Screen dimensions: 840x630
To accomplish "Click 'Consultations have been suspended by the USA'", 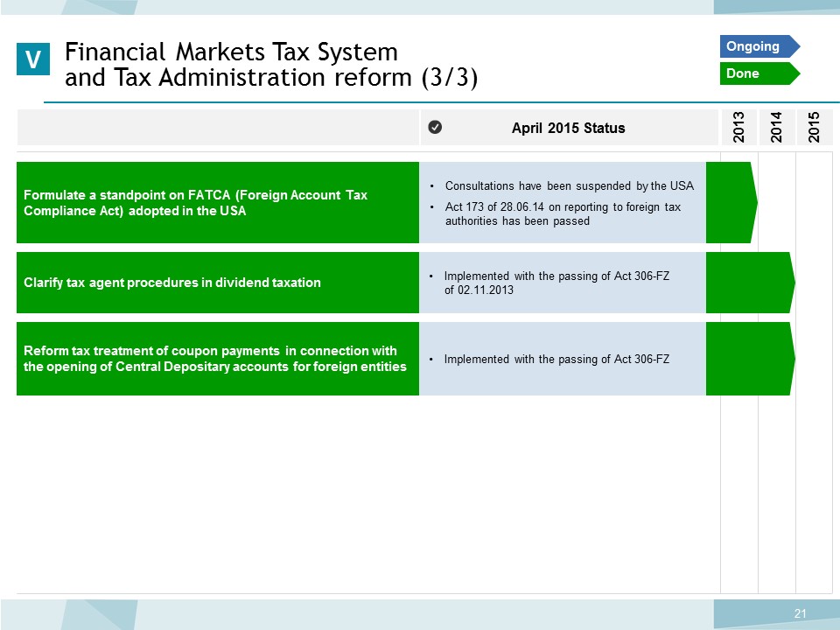I will tap(569, 185).
